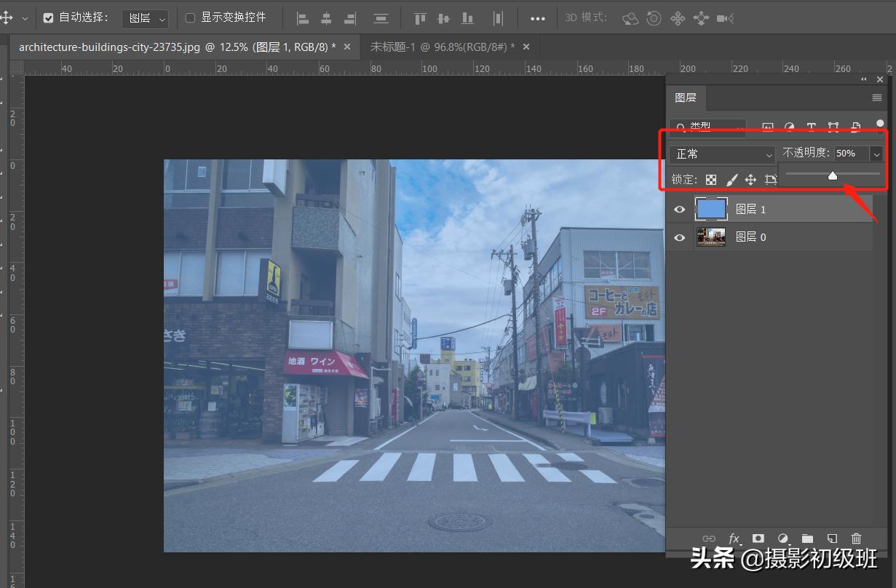
Task: Open the fx layer style menu
Action: point(734,539)
